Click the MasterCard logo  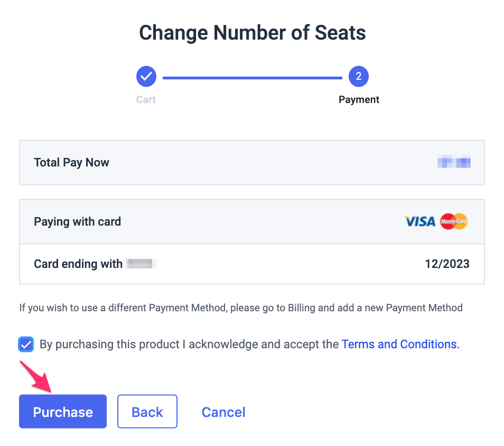pos(454,221)
